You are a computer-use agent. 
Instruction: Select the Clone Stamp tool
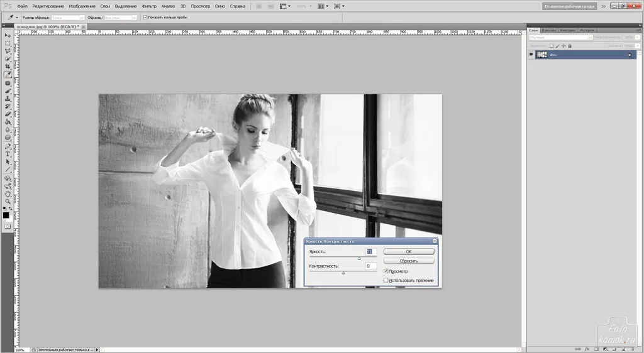pos(8,99)
